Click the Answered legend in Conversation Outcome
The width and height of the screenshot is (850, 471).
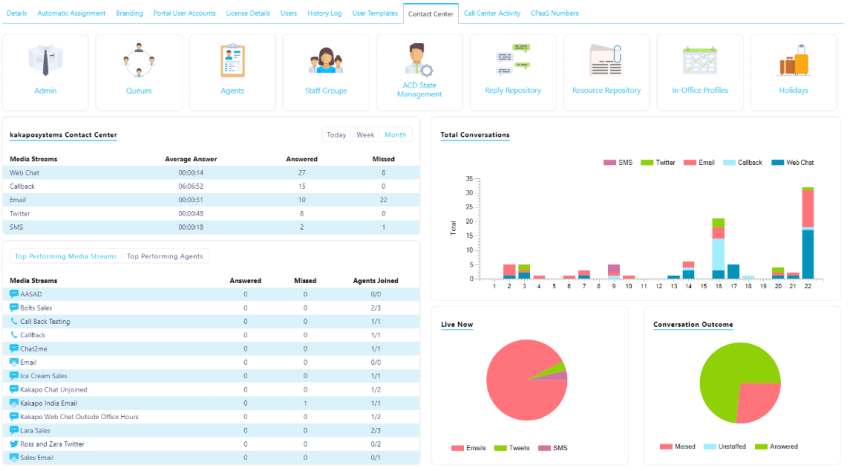coord(776,447)
